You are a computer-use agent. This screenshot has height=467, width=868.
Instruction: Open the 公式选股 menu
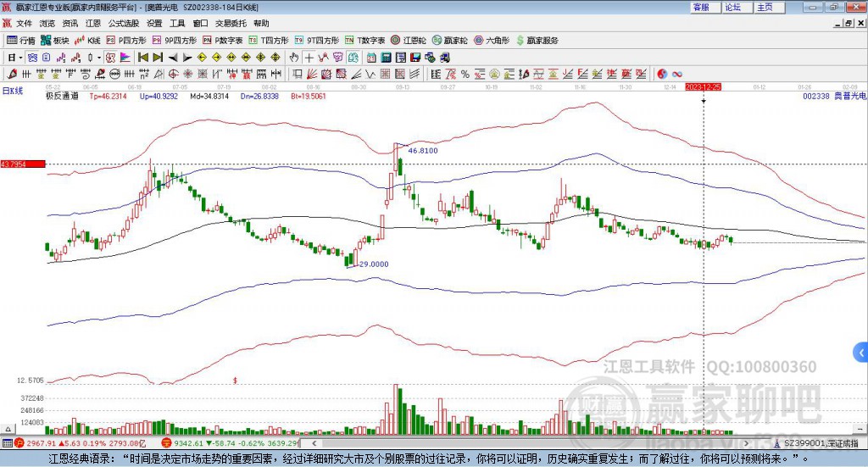[x=122, y=24]
